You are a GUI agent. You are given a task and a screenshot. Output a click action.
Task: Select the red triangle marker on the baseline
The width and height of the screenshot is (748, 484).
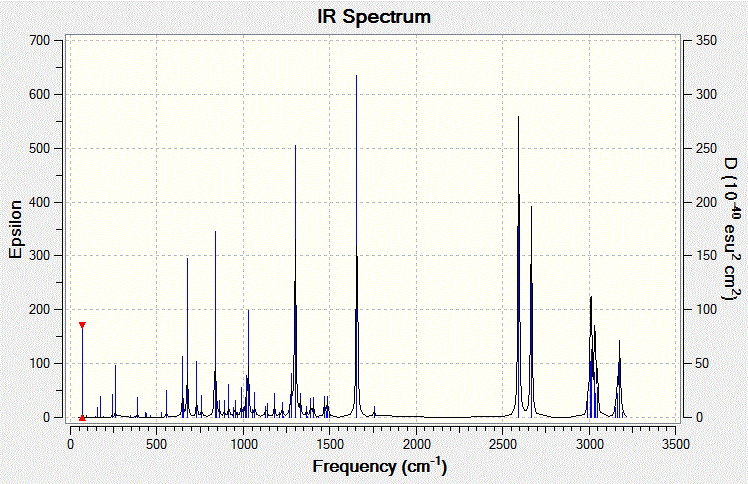pyautogui.click(x=82, y=418)
